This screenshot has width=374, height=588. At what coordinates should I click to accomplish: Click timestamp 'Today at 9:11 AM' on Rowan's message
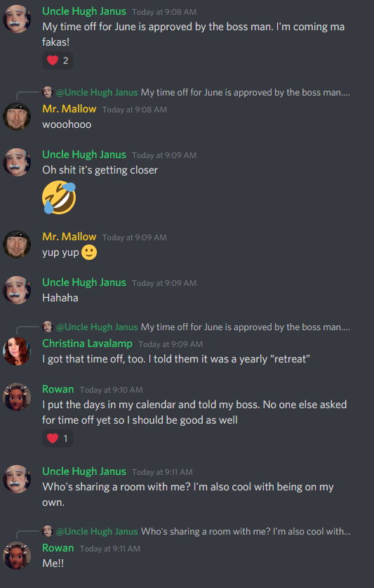[110, 549]
